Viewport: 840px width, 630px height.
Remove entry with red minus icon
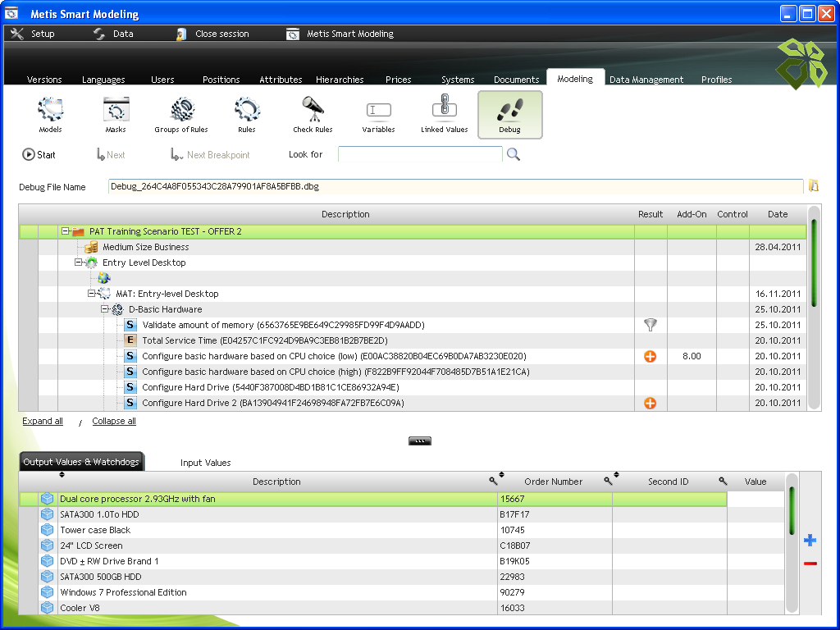810,563
